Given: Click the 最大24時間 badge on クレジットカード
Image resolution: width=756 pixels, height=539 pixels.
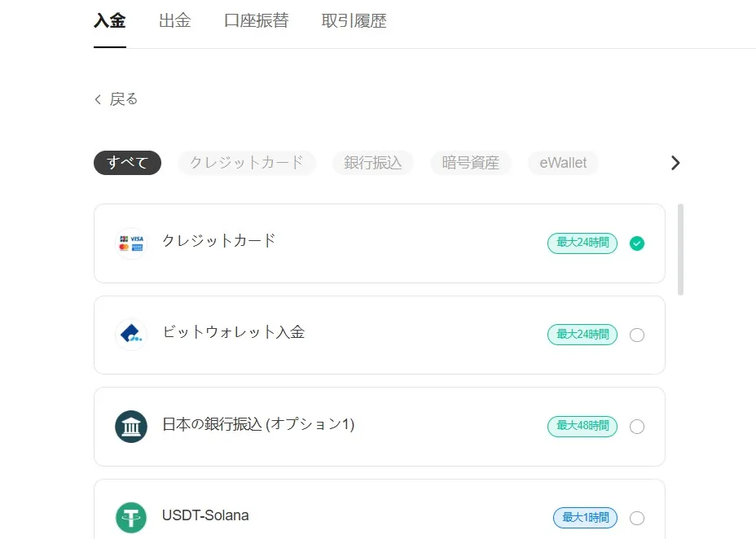Looking at the screenshot, I should pyautogui.click(x=582, y=242).
